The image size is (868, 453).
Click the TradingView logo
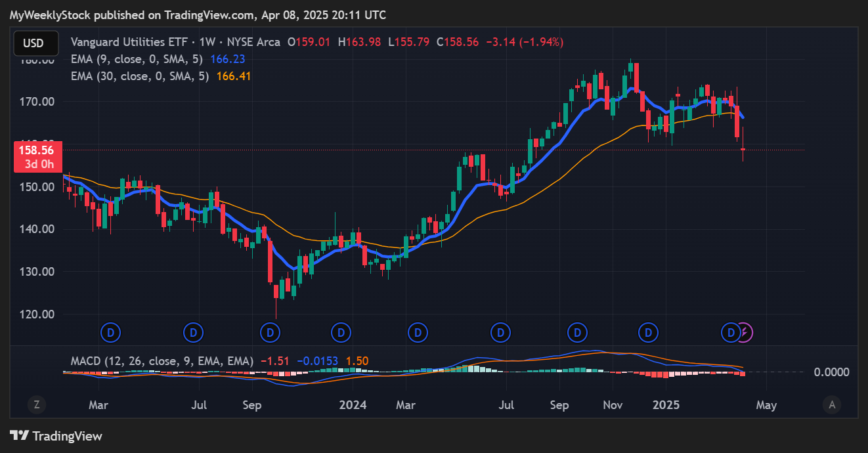point(56,435)
